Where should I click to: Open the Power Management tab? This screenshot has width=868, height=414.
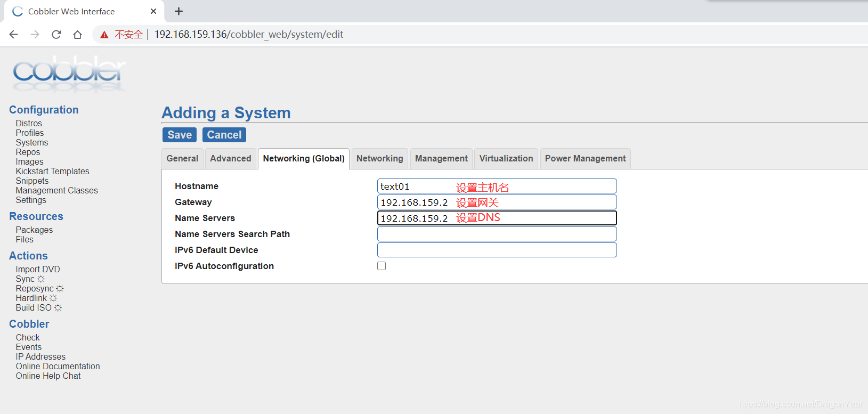[x=586, y=159]
